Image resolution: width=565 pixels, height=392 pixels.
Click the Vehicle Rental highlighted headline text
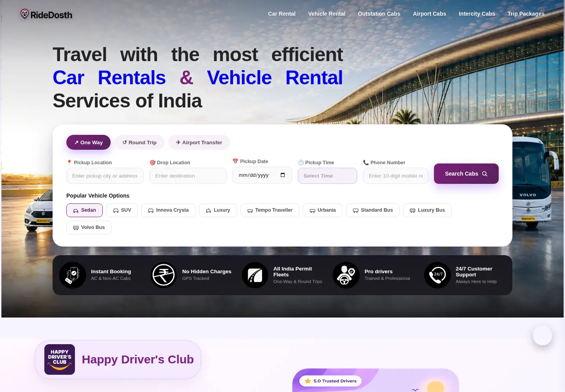[275, 78]
